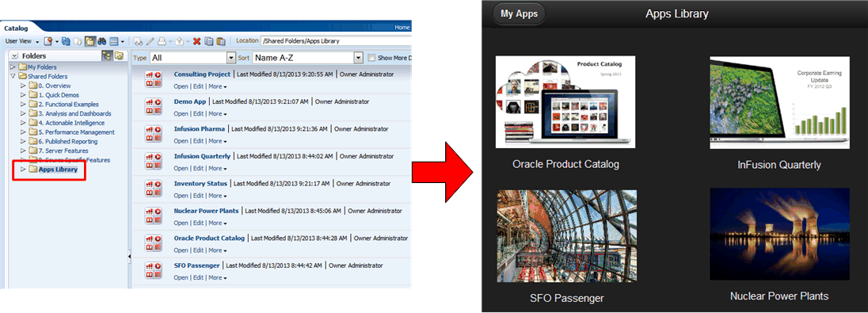Click the Location path input field

336,41
